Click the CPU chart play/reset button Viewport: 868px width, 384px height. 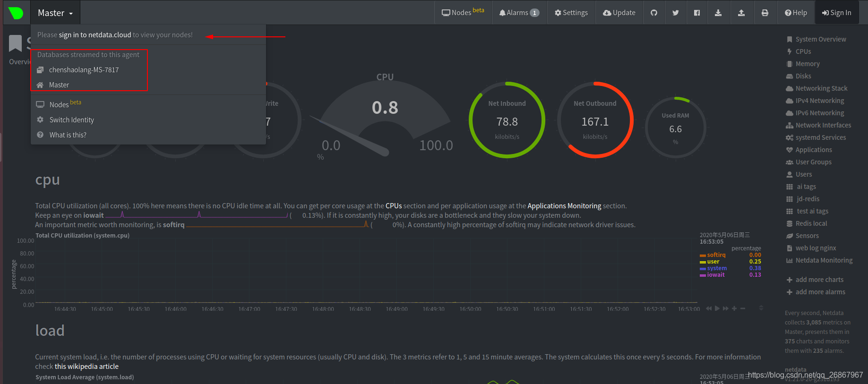click(717, 308)
